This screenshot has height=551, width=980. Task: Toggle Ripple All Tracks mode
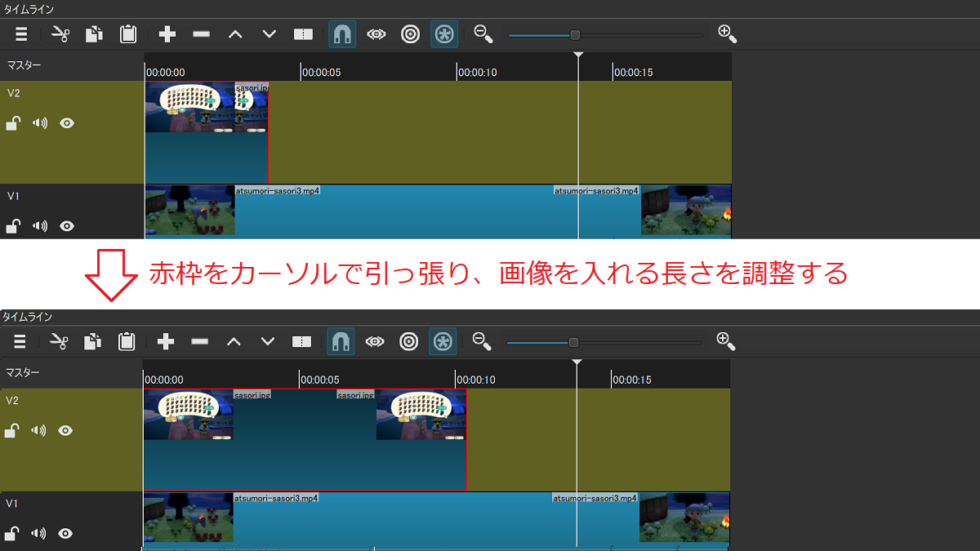click(x=443, y=33)
